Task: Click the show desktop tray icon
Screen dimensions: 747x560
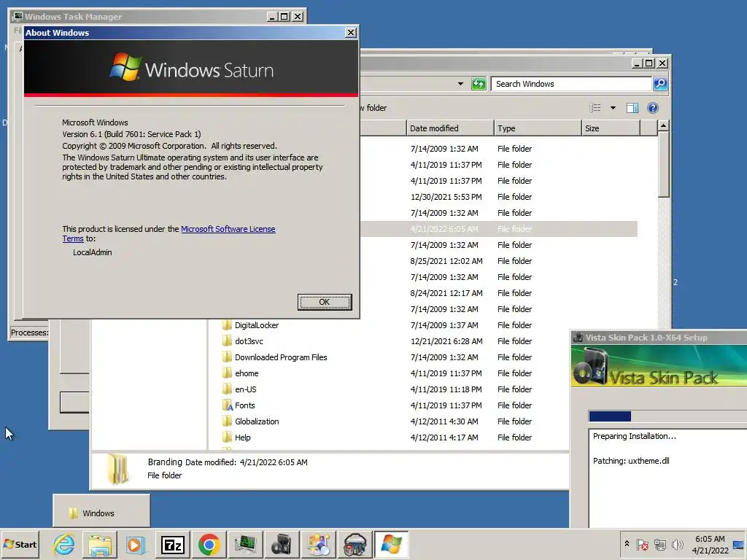Action: coord(738,545)
